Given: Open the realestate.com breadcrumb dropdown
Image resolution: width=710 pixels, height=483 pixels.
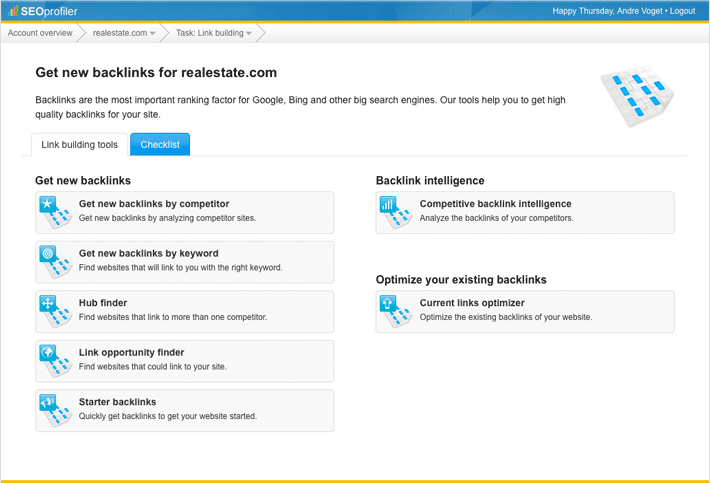Looking at the screenshot, I should (x=124, y=33).
